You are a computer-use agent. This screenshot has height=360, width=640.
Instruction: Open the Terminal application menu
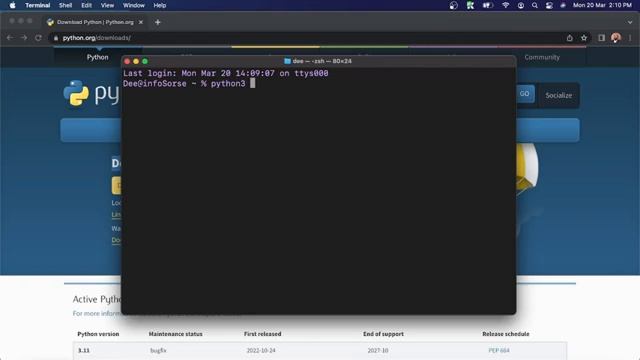point(38,5)
